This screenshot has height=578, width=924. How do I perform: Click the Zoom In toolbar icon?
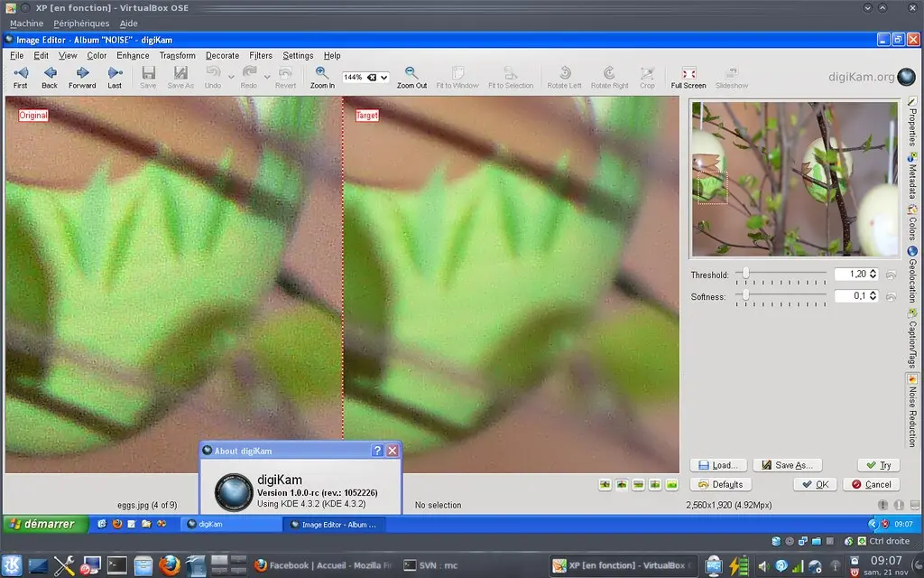[322, 73]
